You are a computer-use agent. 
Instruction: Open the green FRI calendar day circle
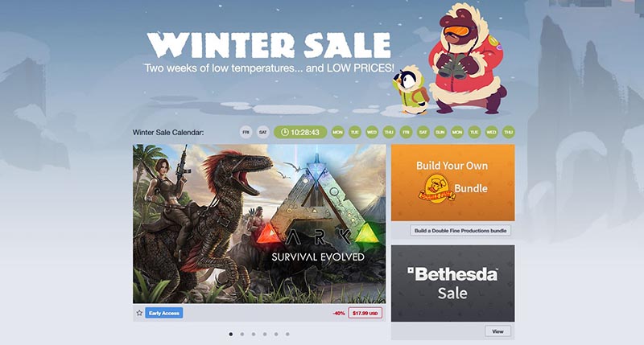click(406, 132)
